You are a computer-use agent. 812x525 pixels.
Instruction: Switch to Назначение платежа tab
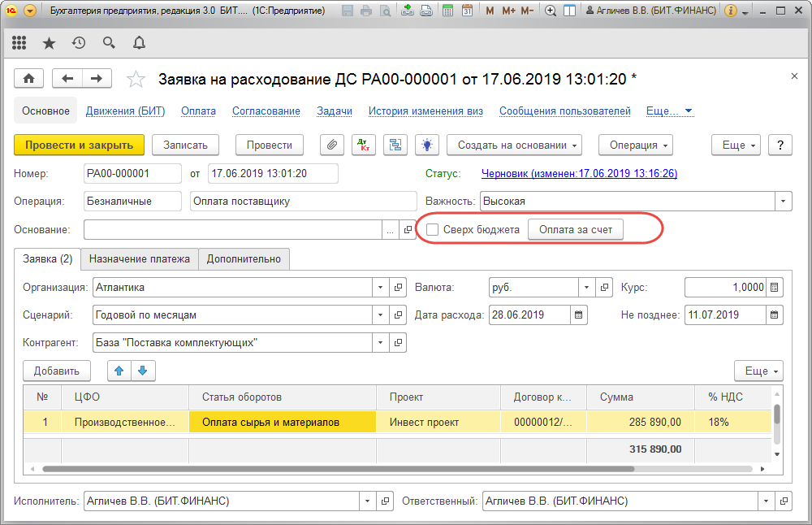(x=139, y=258)
